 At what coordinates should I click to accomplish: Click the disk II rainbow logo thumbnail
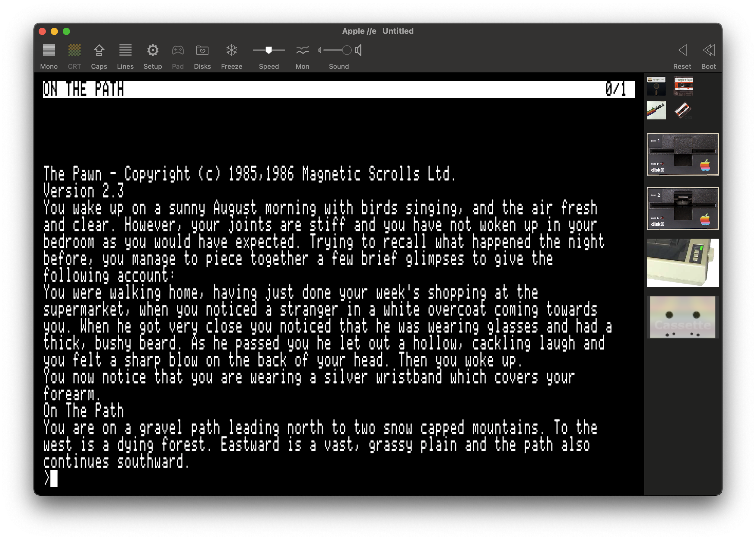coord(656,110)
